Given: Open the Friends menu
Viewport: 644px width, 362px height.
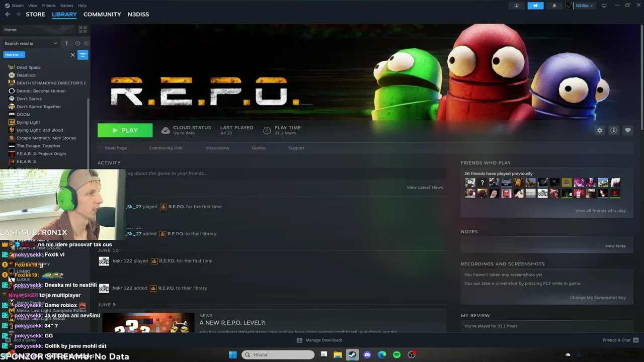Looking at the screenshot, I should [49, 6].
